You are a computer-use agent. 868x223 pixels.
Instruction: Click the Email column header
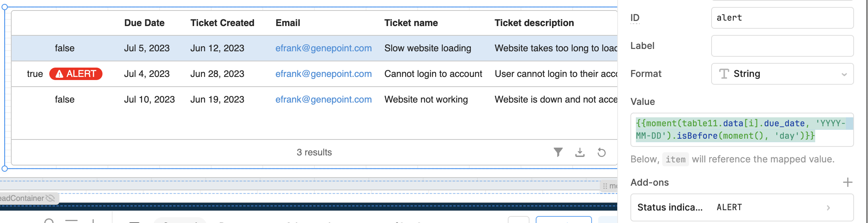pos(288,23)
